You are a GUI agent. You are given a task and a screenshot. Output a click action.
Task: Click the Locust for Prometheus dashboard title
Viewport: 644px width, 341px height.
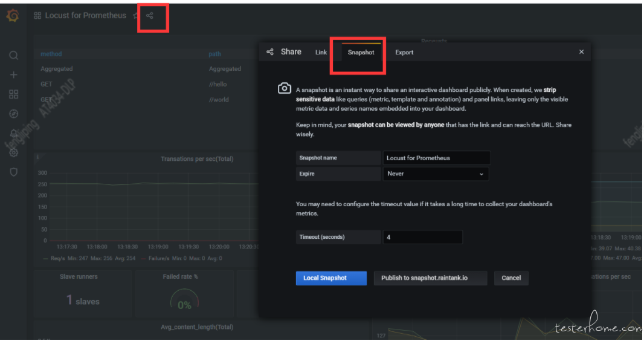[x=85, y=16]
